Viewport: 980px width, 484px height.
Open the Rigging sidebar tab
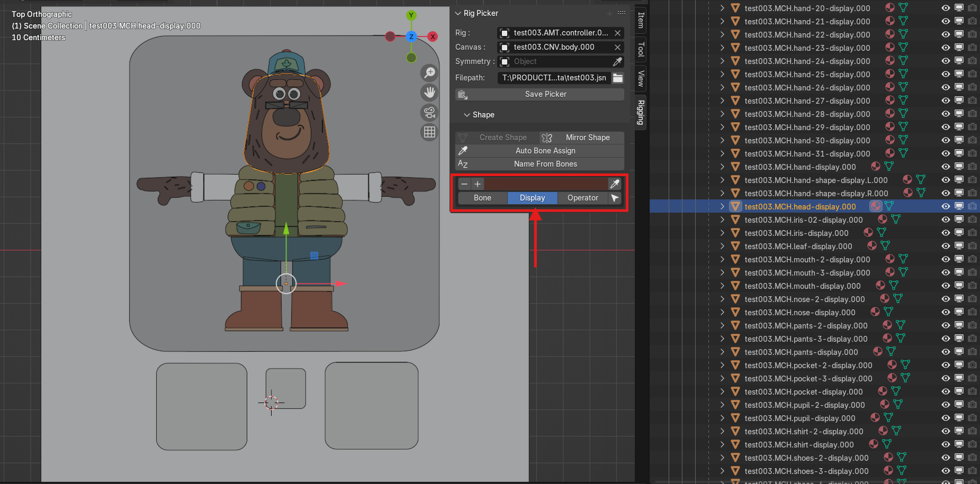641,112
